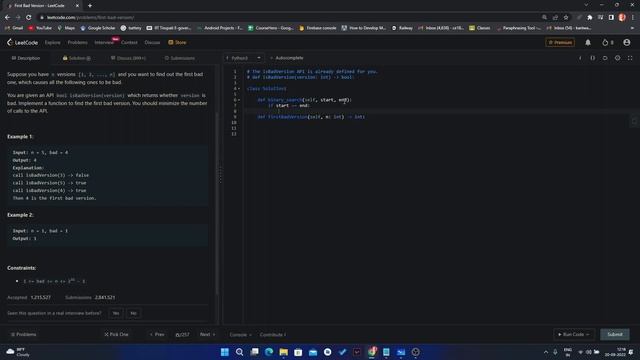Switch to the Description tab
640x360 pixels.
tap(26, 58)
